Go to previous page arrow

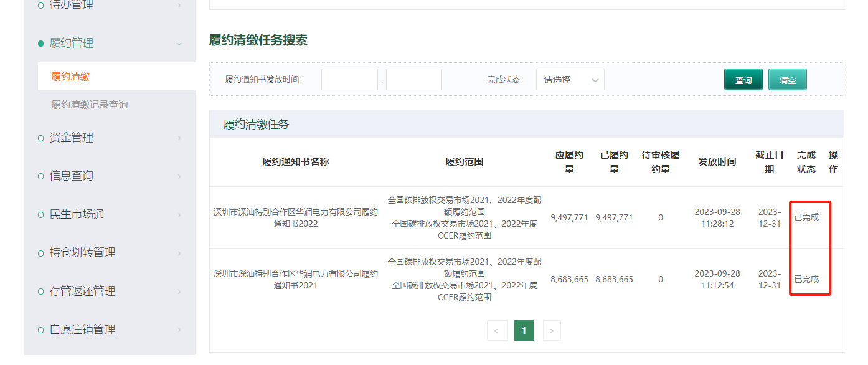496,331
